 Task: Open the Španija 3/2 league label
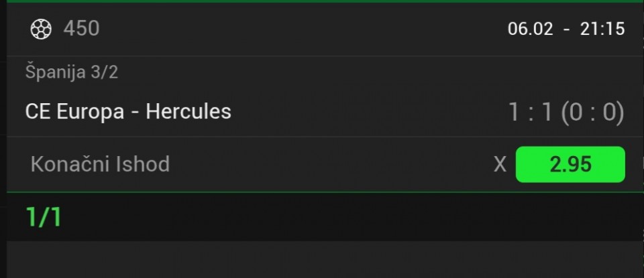tap(72, 72)
